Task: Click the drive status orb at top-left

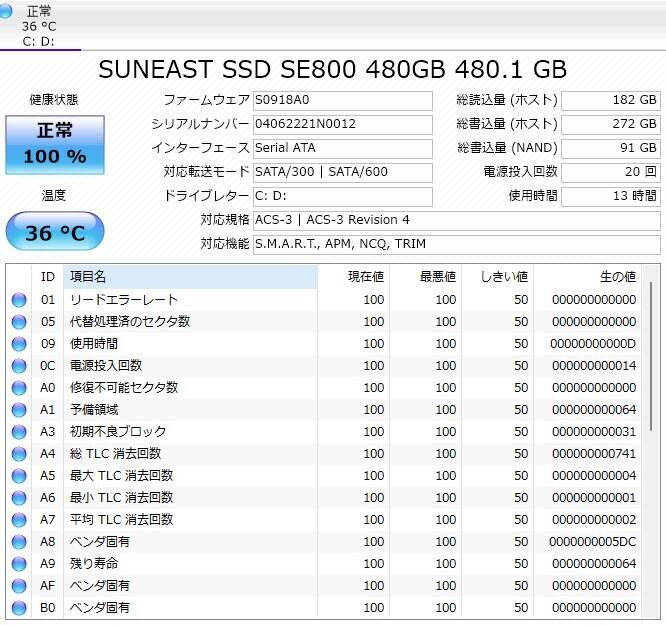Action: point(8,12)
